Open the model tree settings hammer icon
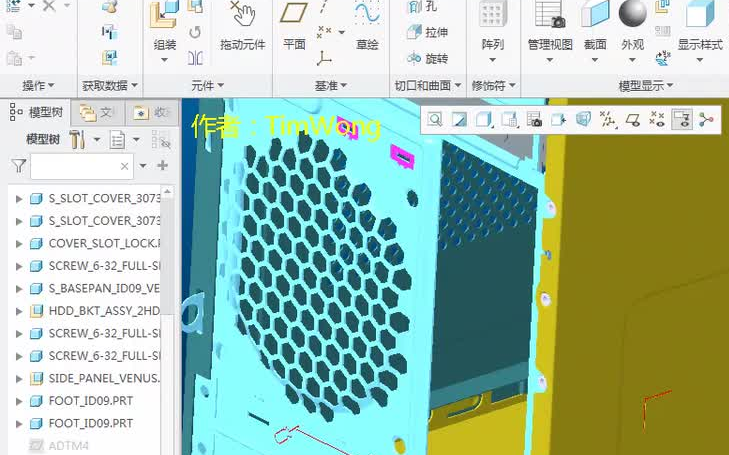Screen dimensions: 729x455 [77, 139]
